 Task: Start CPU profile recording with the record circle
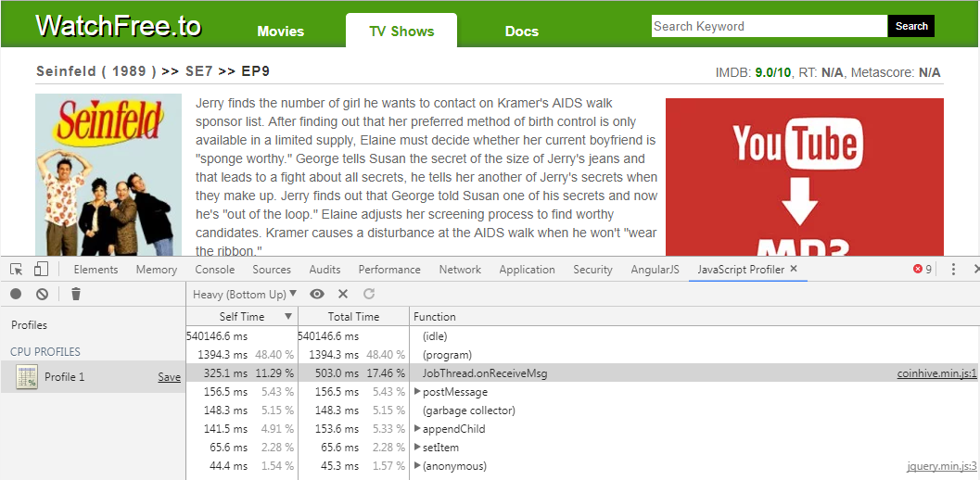tap(16, 294)
